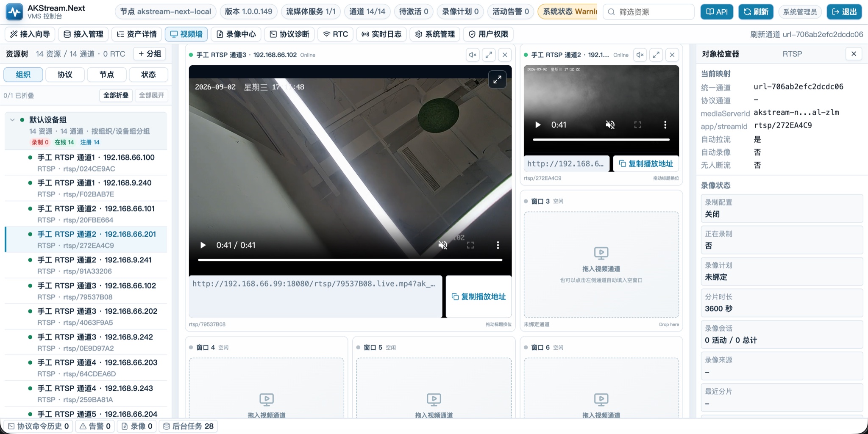The image size is (868, 434).
Task: Open the 录像中心 tab
Action: [236, 34]
